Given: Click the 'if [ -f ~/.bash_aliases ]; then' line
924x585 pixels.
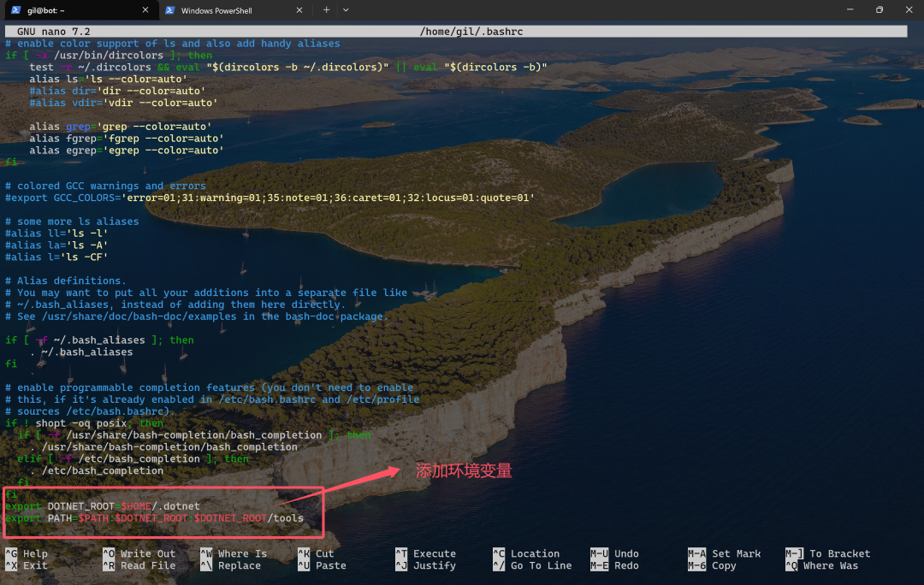Looking at the screenshot, I should click(99, 340).
